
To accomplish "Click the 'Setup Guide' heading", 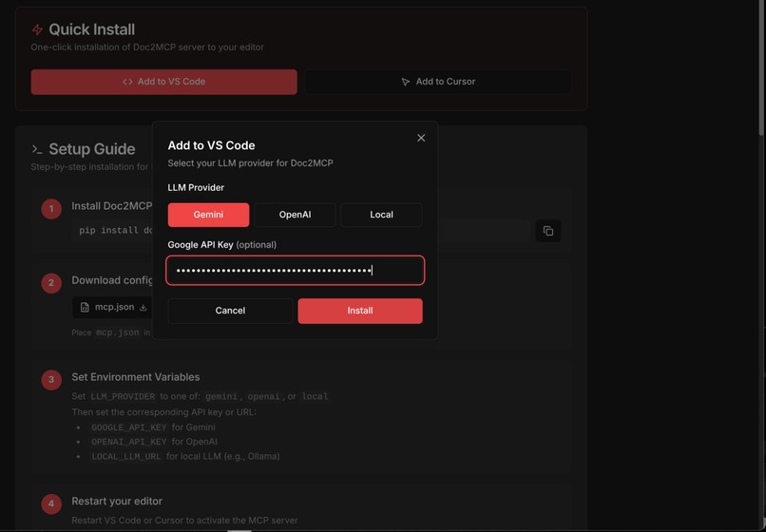I will [x=92, y=149].
